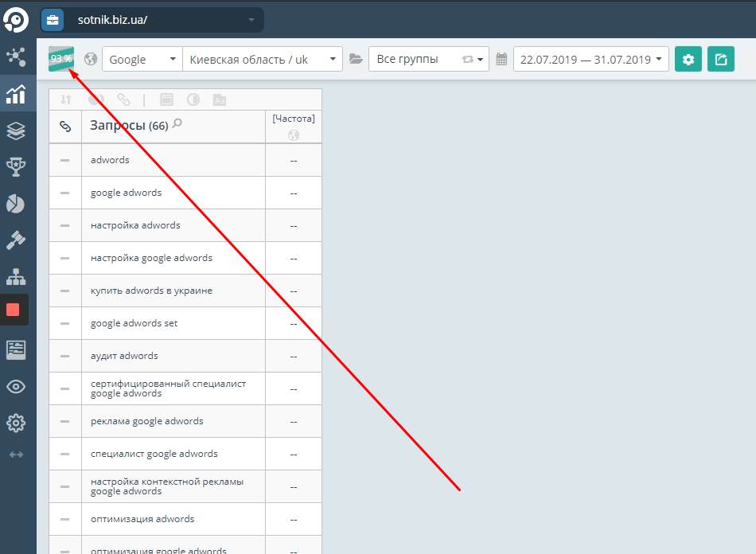
Task: Click the search magnifier next to Запросы
Action: (x=177, y=123)
